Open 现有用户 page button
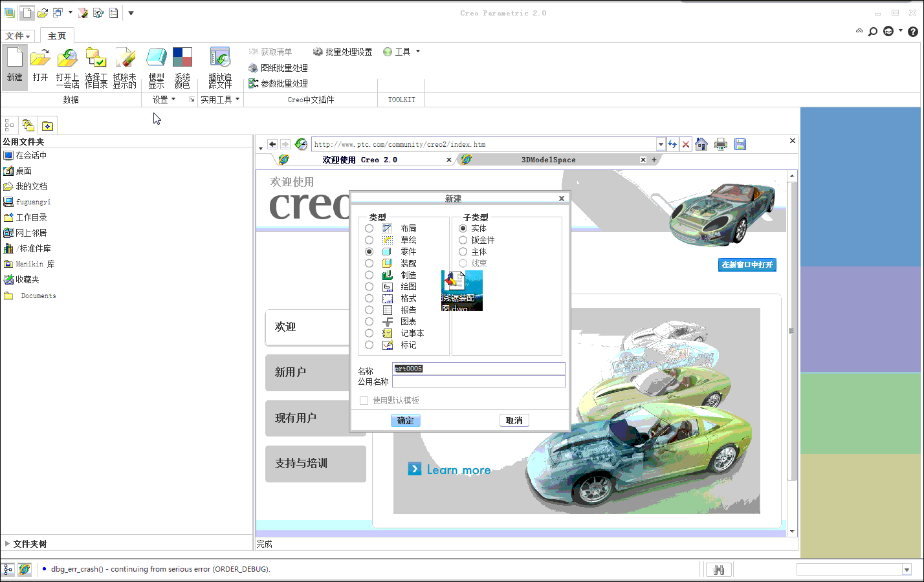924x582 pixels. (308, 418)
